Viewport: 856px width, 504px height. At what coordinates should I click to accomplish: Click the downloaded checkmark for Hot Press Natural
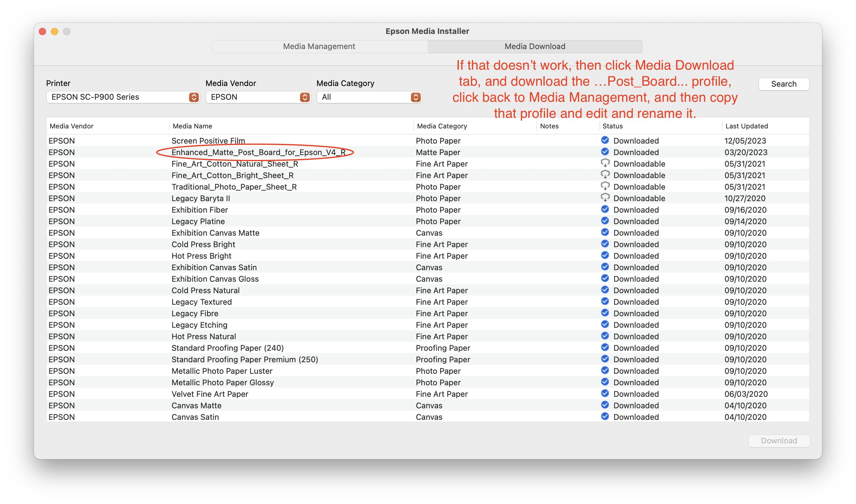pos(605,336)
